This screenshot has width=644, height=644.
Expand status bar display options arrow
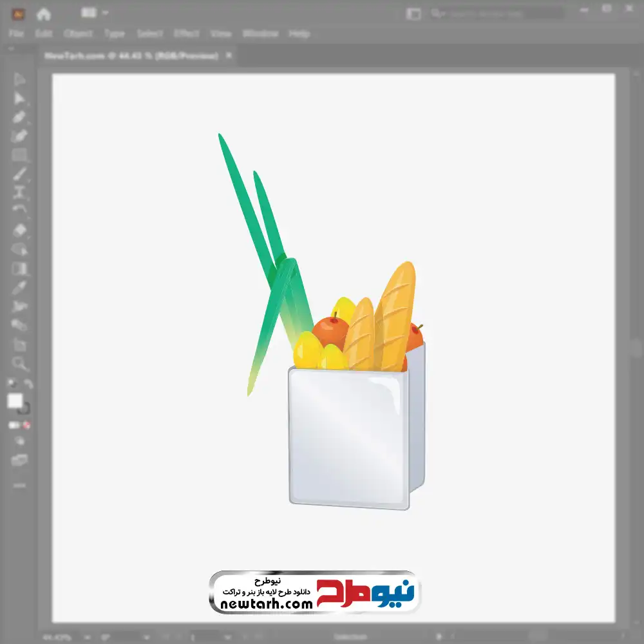tap(438, 637)
